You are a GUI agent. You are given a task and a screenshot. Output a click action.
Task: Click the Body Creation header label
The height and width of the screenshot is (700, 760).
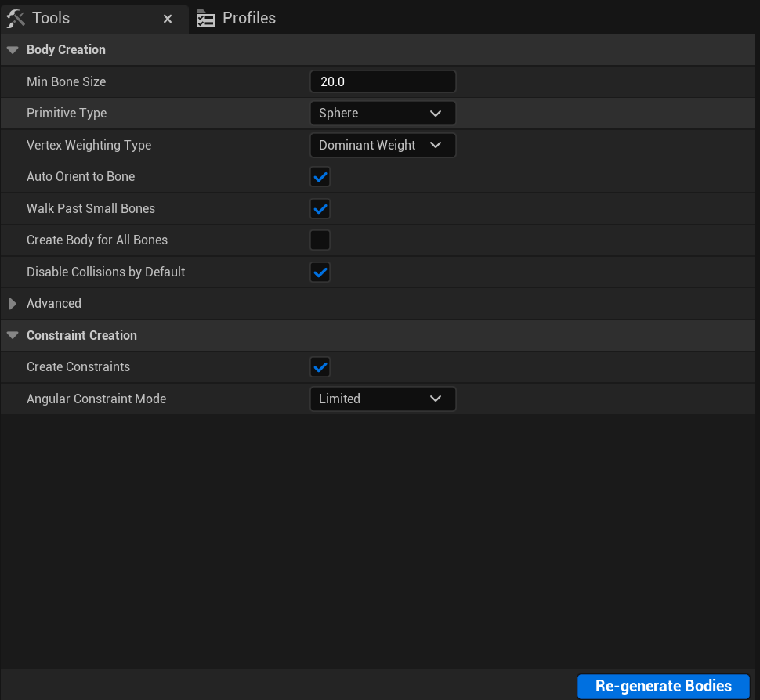66,49
